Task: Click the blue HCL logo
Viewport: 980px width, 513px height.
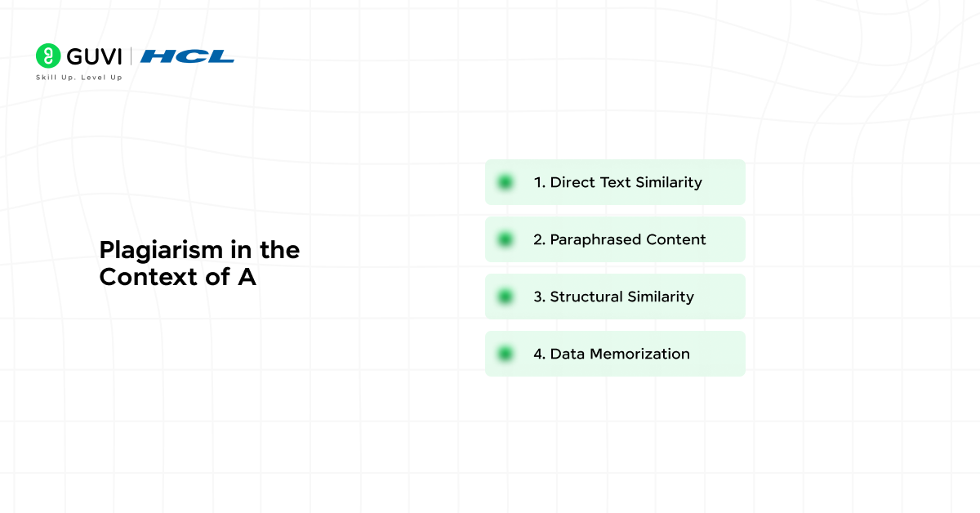Action: (x=187, y=56)
